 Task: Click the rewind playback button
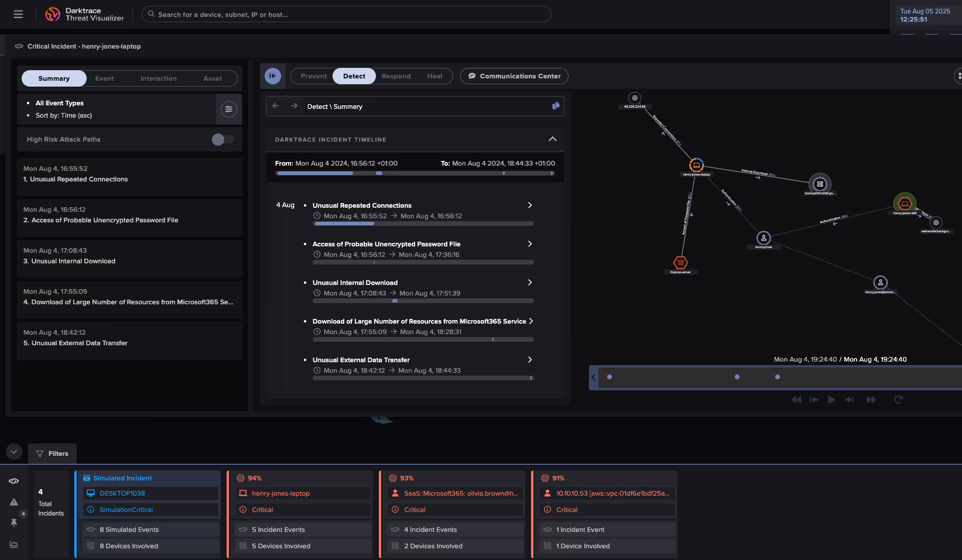coord(796,400)
